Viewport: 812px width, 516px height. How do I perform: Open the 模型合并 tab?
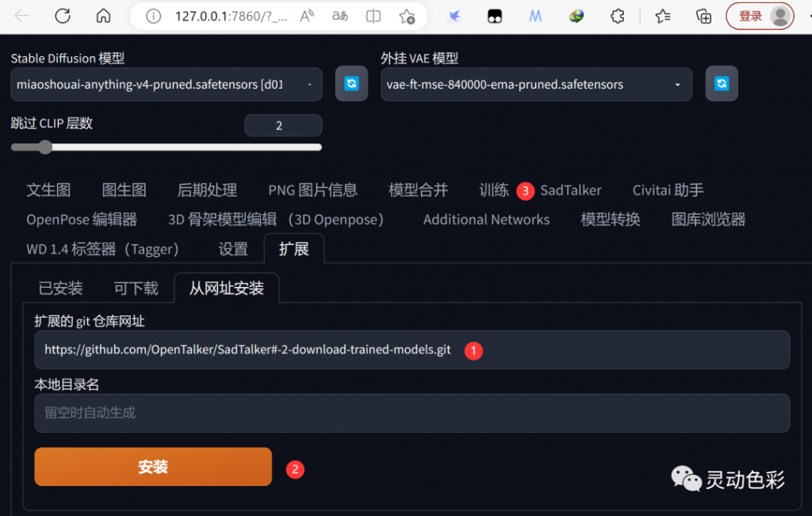(x=419, y=190)
